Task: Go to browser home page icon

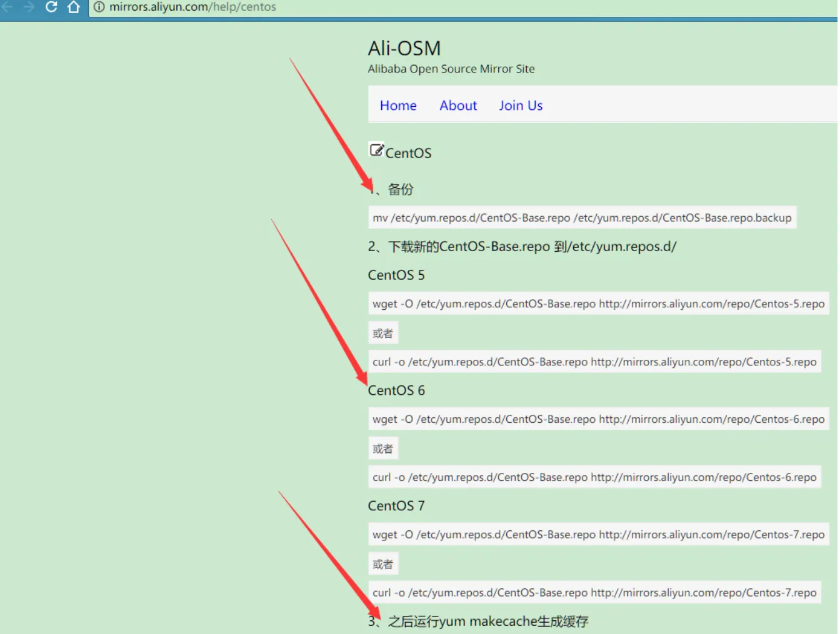Action: (x=74, y=7)
